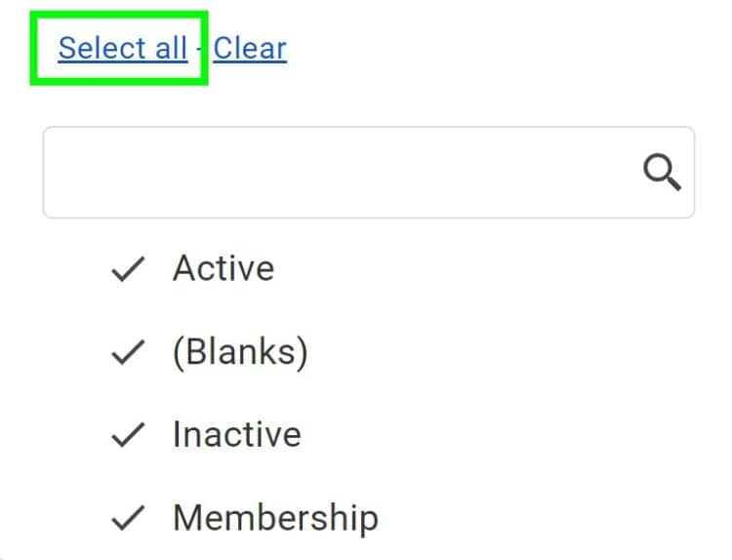Select the Inactive label text
Image resolution: width=732 pixels, height=560 pixels.
click(x=236, y=434)
